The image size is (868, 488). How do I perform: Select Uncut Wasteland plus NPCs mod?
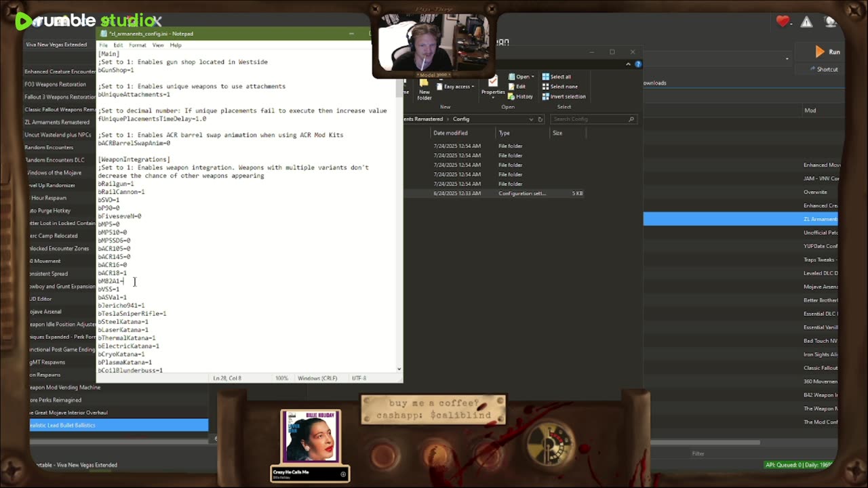58,135
